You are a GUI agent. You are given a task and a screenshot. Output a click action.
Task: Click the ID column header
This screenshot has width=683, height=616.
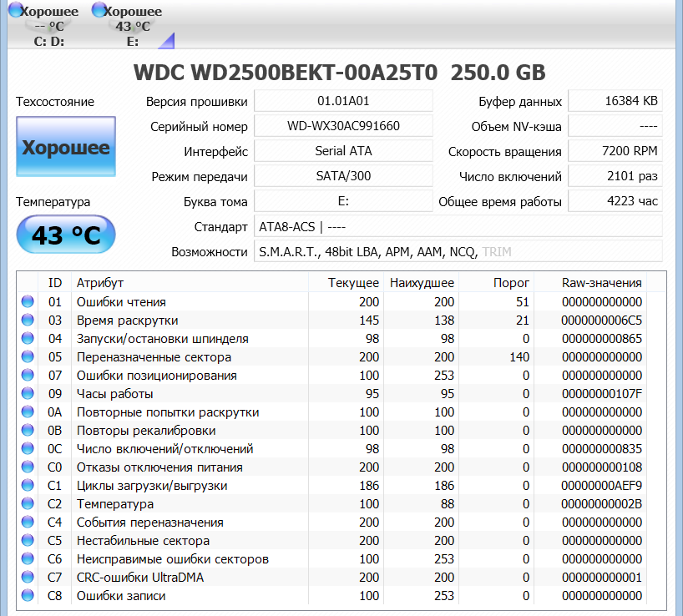click(55, 283)
